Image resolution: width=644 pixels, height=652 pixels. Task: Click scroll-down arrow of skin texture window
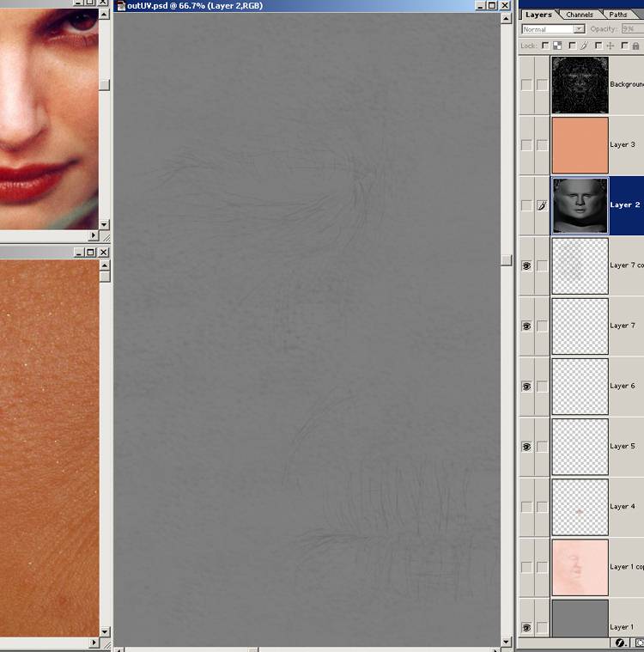click(104, 631)
